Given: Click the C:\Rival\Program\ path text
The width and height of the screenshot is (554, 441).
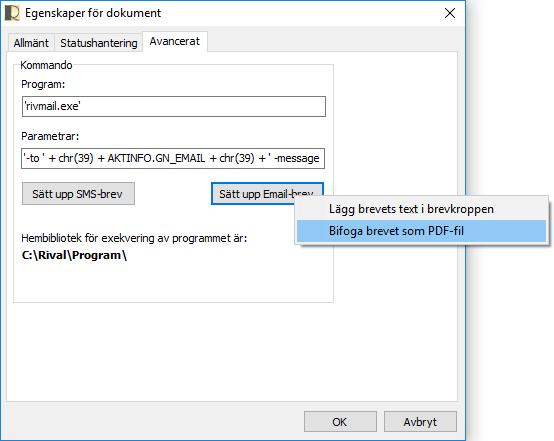Looking at the screenshot, I should click(x=74, y=255).
